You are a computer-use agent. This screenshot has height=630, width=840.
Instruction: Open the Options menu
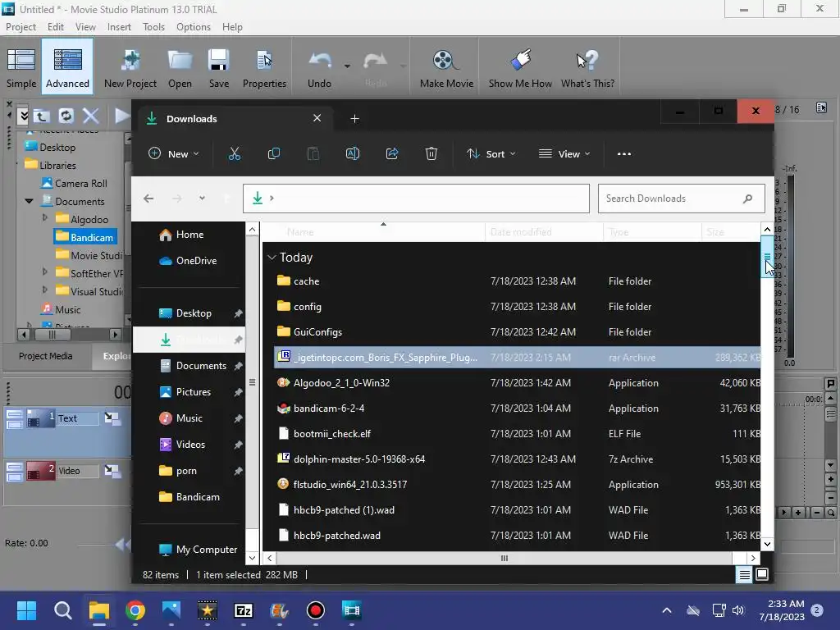[194, 27]
